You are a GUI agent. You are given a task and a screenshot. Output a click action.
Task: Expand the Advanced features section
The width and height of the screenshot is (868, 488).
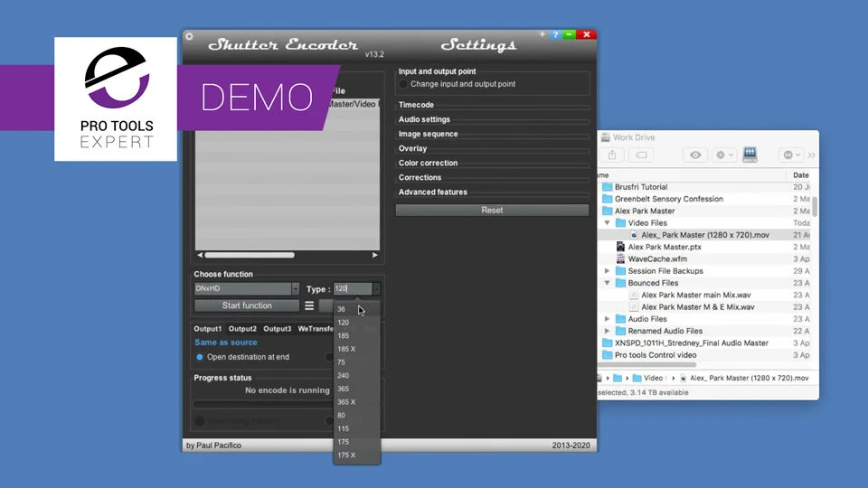pyautogui.click(x=433, y=192)
